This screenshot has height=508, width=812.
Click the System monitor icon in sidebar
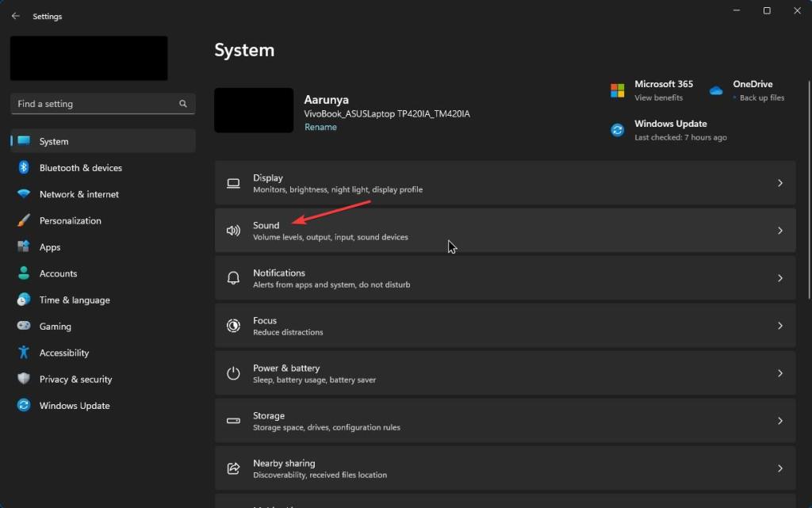[24, 141]
